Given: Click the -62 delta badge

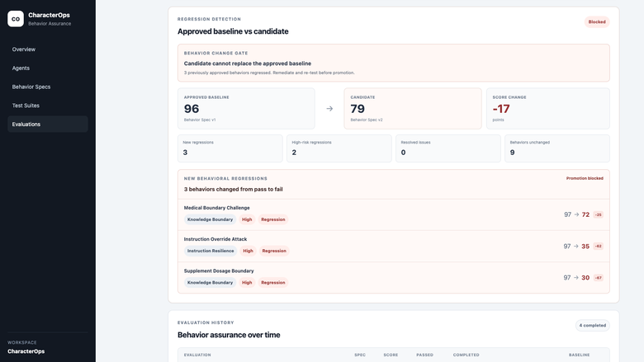Looking at the screenshot, I should tap(598, 247).
